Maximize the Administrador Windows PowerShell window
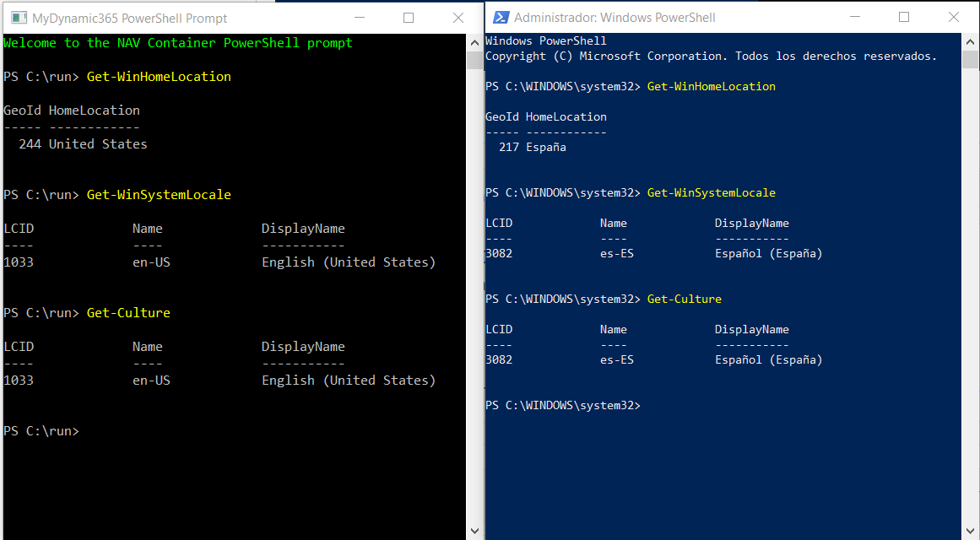980x540 pixels. [904, 17]
